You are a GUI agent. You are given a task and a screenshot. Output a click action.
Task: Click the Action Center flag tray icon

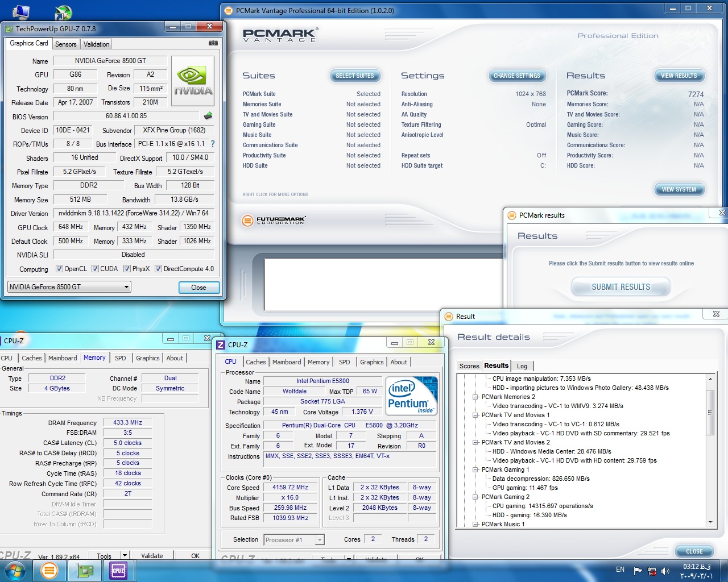coord(638,571)
